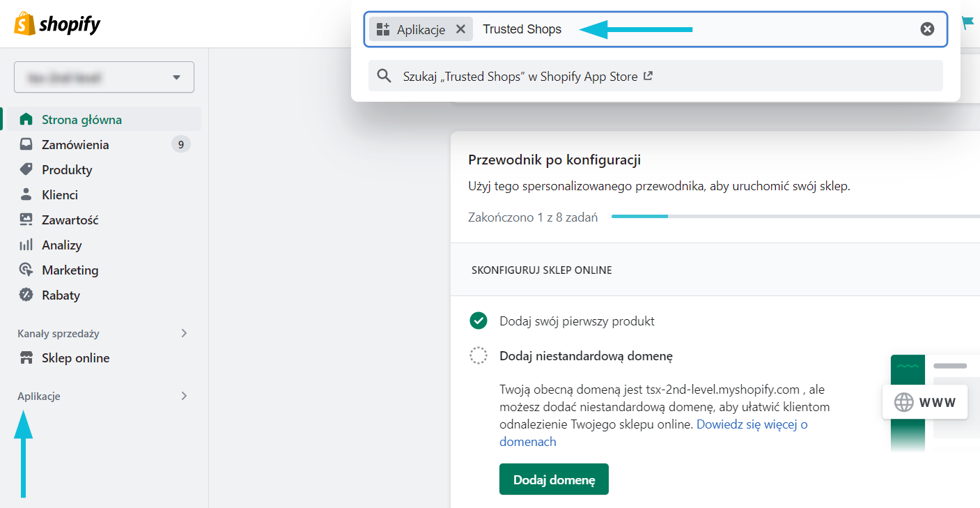
Task: Expand the Kanały sprzedaży chevron
Action: tap(184, 333)
